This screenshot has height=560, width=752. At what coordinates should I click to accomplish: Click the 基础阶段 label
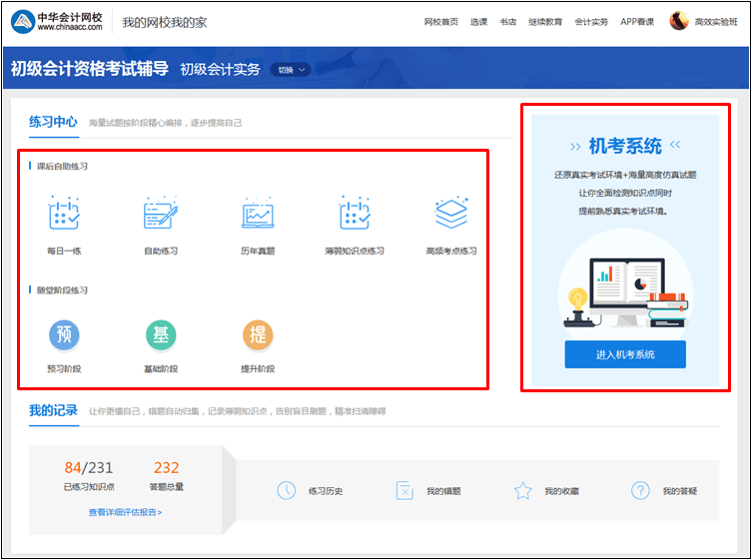(x=161, y=368)
